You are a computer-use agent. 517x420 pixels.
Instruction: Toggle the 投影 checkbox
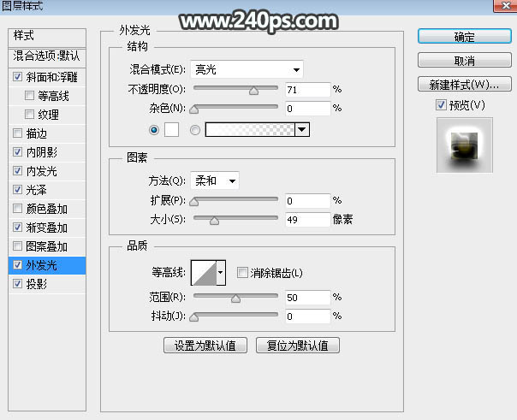coord(17,284)
